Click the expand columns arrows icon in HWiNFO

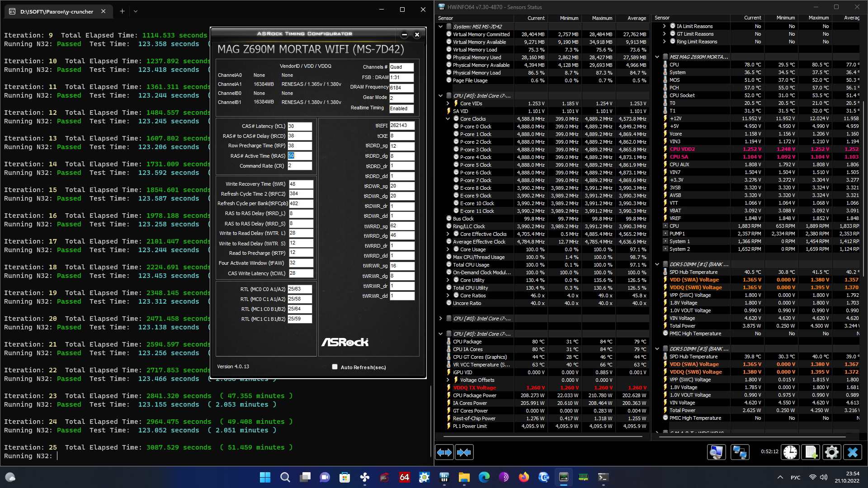[444, 452]
